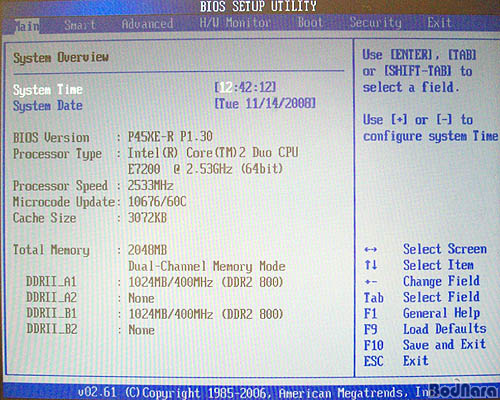Click the configure system Time help line
Viewport: 500px width, 400px height.
[430, 136]
